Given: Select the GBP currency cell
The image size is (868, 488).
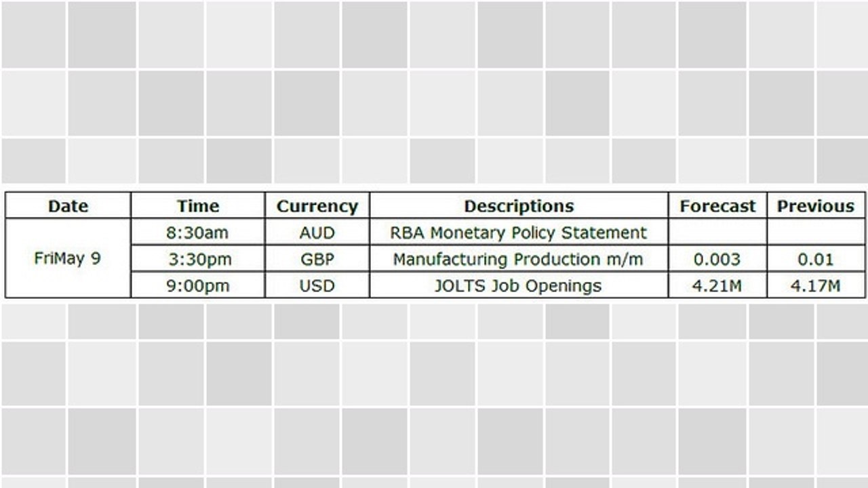Looking at the screenshot, I should (x=317, y=259).
